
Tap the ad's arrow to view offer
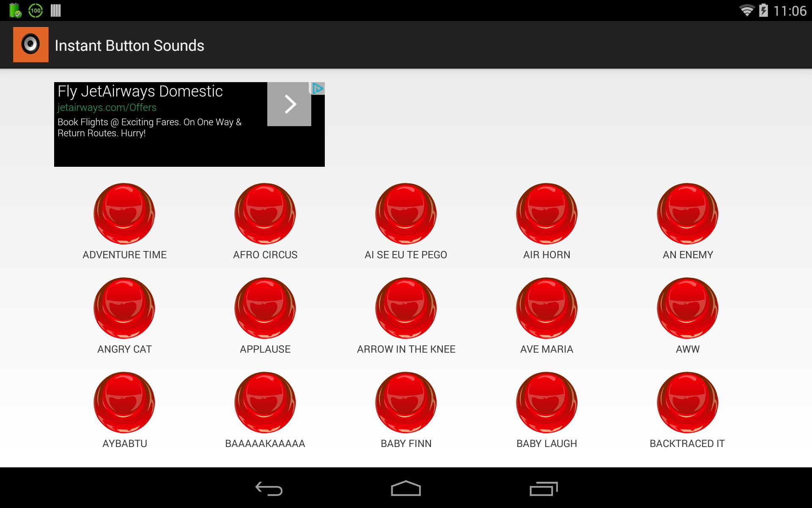coord(289,103)
